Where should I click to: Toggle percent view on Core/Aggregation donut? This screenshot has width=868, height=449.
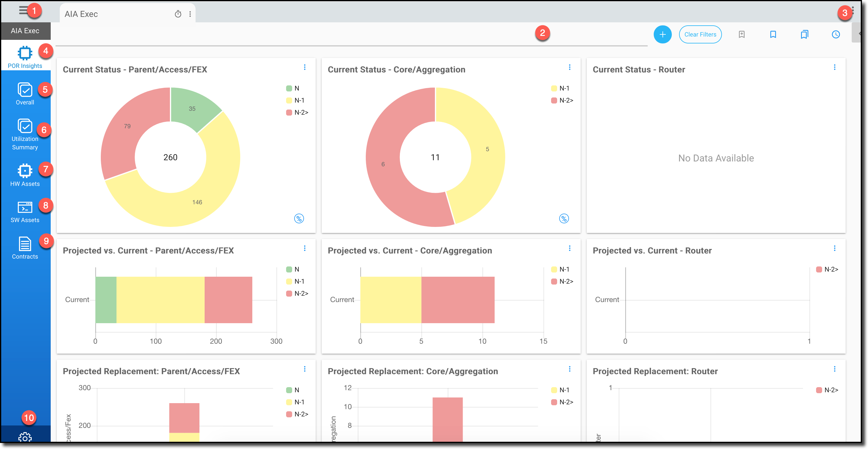click(564, 218)
